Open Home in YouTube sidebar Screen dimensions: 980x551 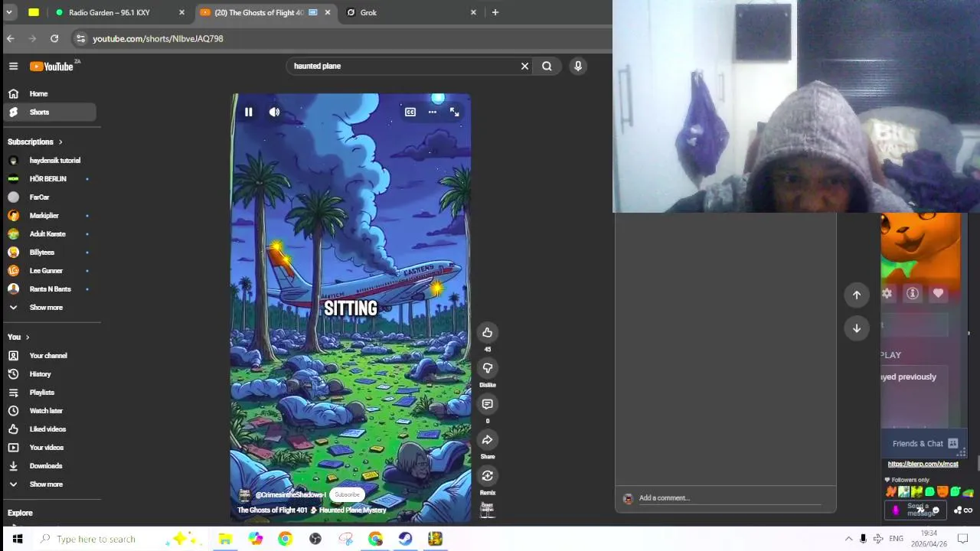tap(48, 93)
